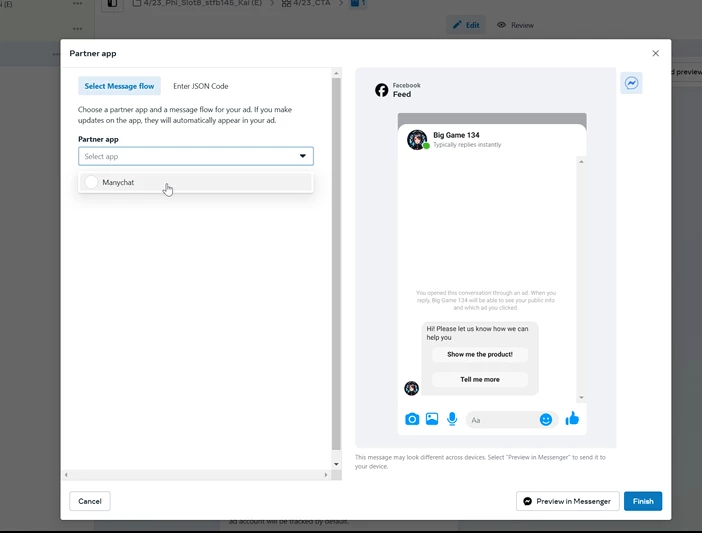Click the Show me the product! reply button
This screenshot has height=533, width=702.
click(479, 354)
